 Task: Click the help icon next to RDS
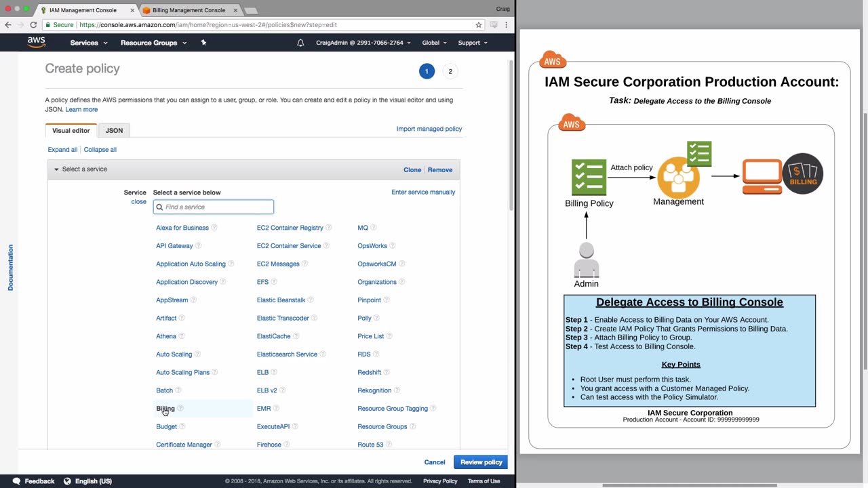(376, 354)
